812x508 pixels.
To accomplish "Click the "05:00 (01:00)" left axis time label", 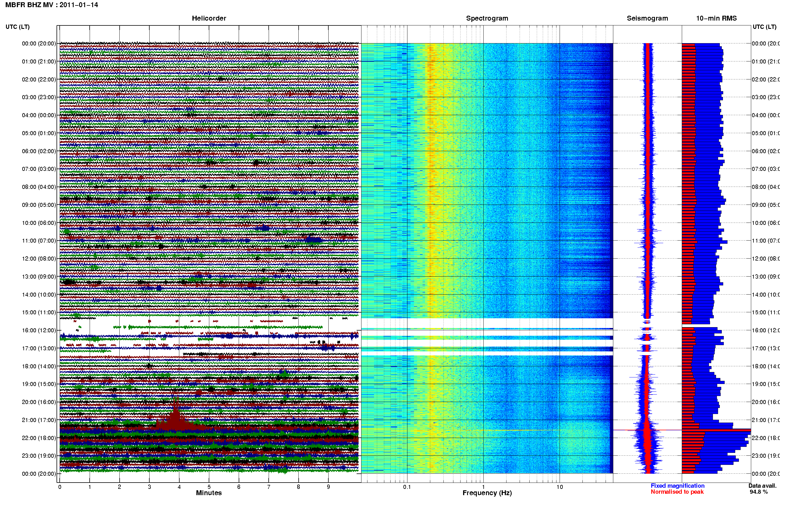I will point(39,133).
